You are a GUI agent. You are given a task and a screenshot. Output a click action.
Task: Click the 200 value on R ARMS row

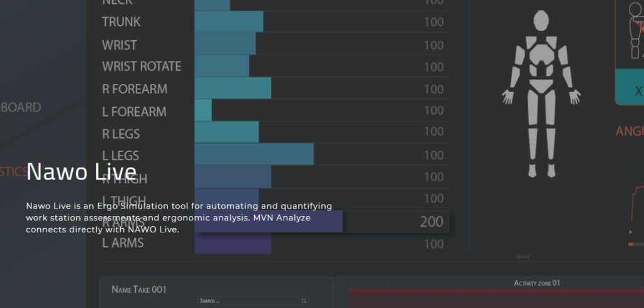click(x=431, y=222)
